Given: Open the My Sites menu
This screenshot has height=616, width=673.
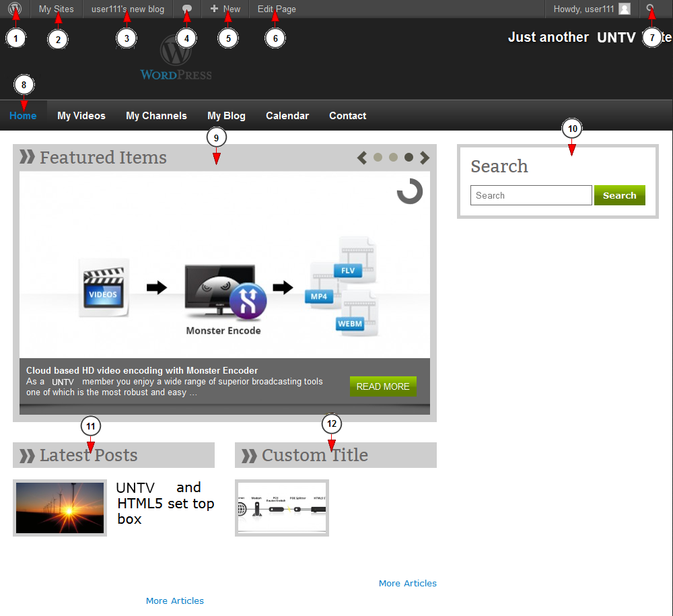Looking at the screenshot, I should click(x=57, y=9).
